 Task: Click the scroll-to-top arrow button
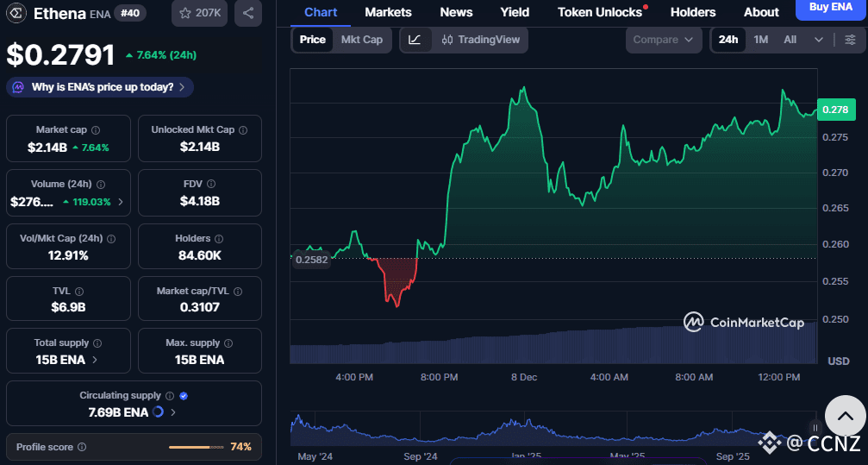pyautogui.click(x=845, y=417)
